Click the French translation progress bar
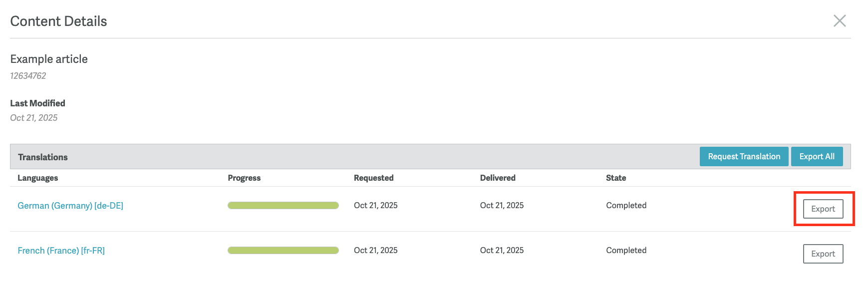 point(283,251)
